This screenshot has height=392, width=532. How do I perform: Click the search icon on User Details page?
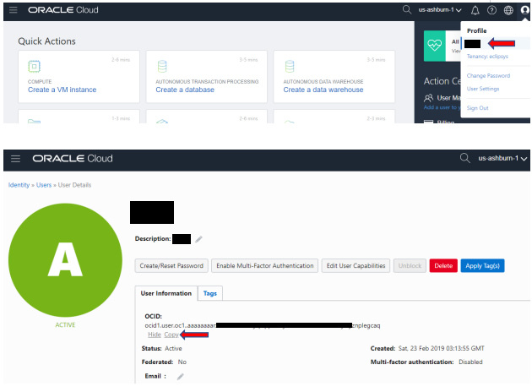point(464,158)
